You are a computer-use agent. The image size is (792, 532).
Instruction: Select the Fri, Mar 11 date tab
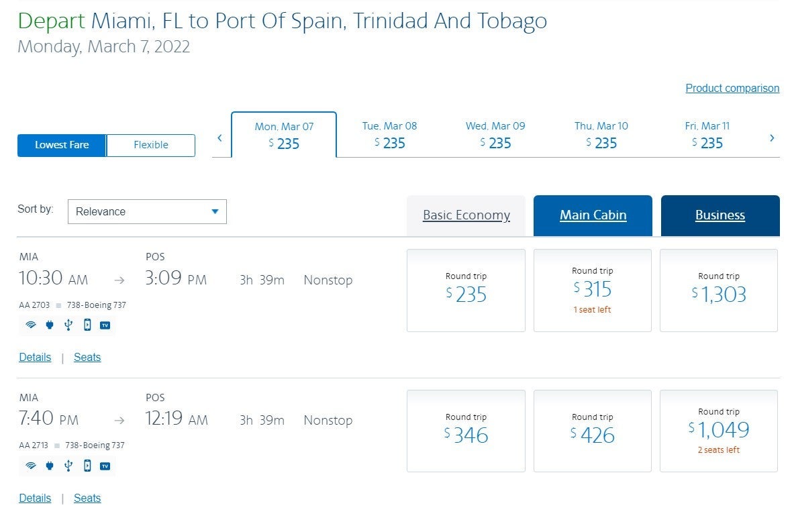707,135
